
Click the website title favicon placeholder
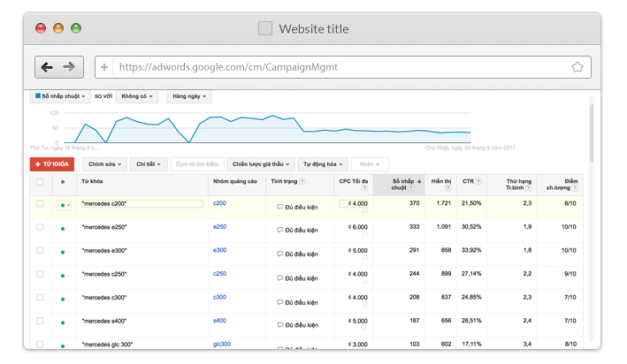tap(265, 29)
